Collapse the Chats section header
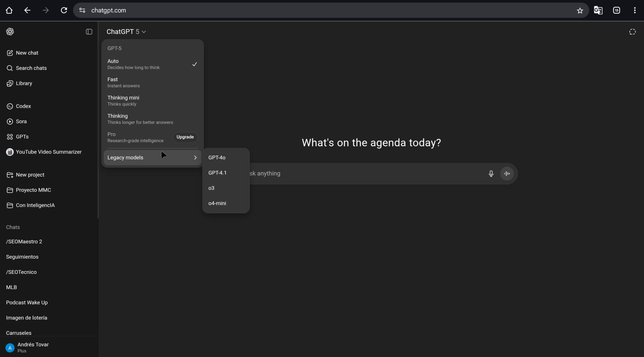 [13, 227]
